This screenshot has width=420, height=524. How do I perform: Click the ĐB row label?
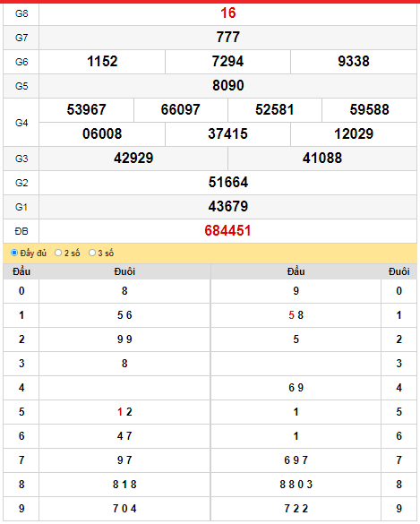tap(21, 231)
